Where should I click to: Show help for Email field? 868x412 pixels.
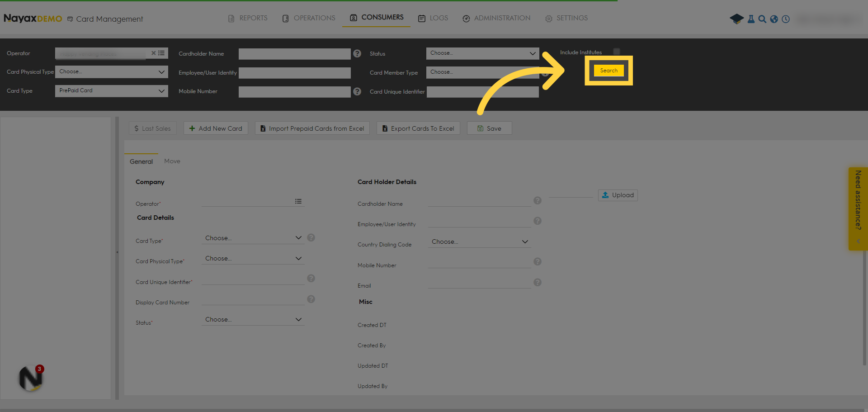(x=538, y=282)
